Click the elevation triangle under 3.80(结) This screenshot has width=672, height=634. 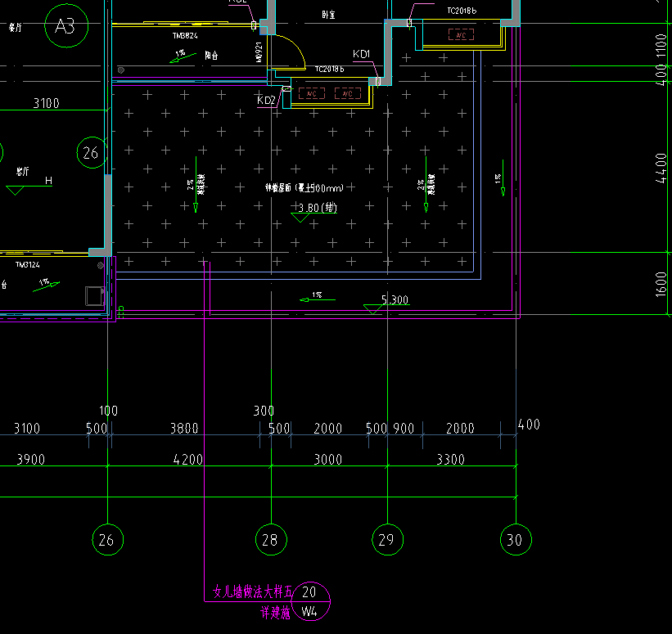(x=300, y=218)
